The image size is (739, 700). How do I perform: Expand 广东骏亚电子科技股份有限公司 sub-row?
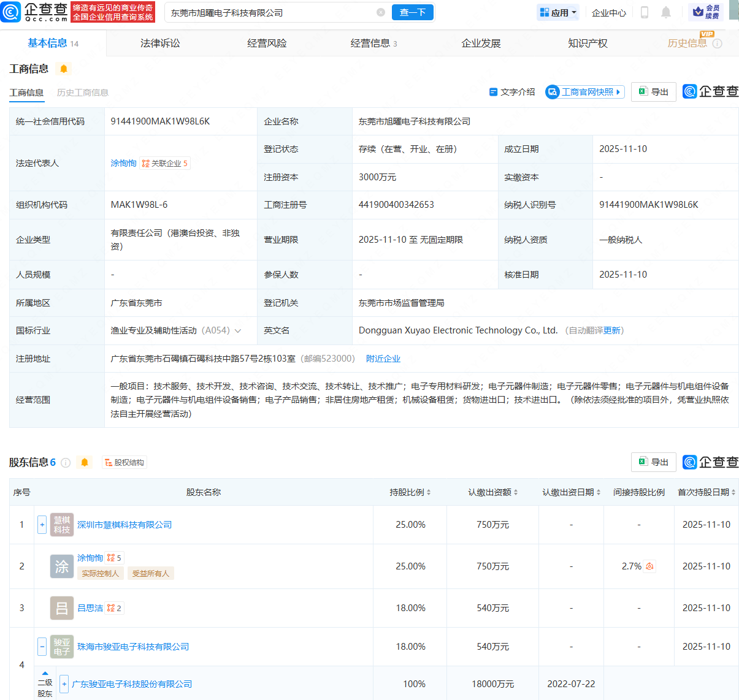pos(64,684)
